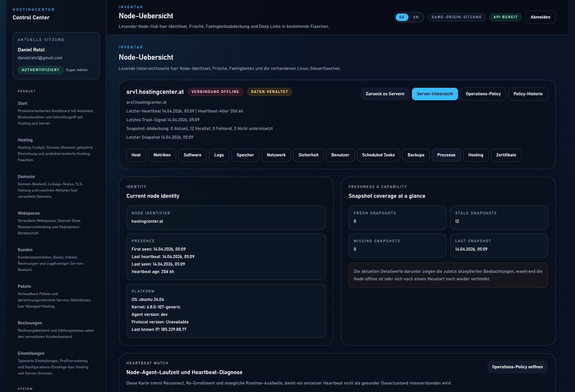
Task: Click the Missing Snapshots card
Action: point(397,246)
